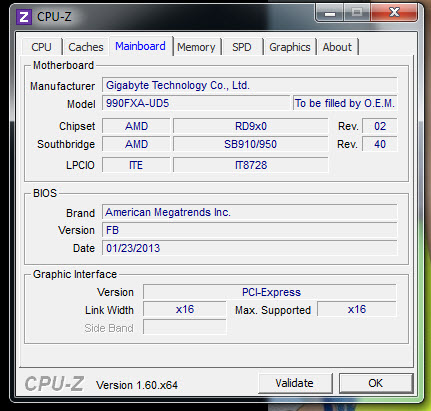The image size is (431, 411).
Task: Click the BIOS Date field 01/23/2013
Action: [250, 248]
